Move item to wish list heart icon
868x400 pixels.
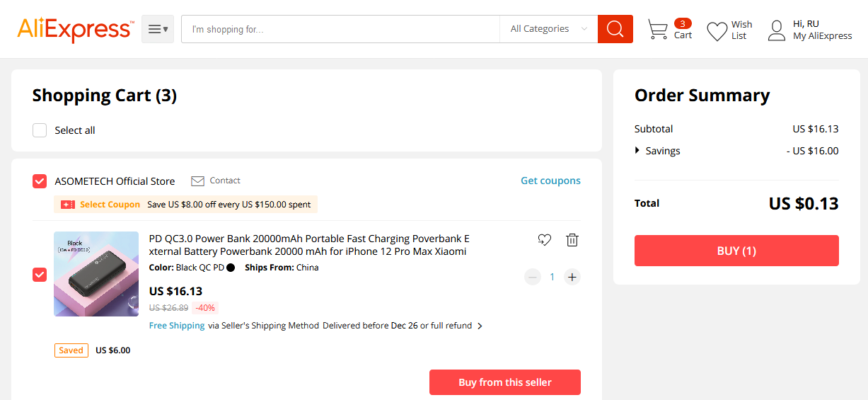(544, 240)
